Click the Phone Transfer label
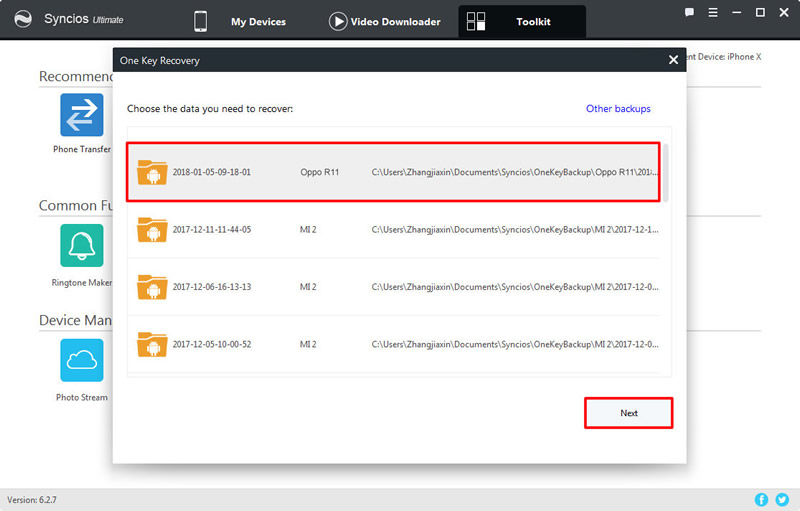 (82, 149)
